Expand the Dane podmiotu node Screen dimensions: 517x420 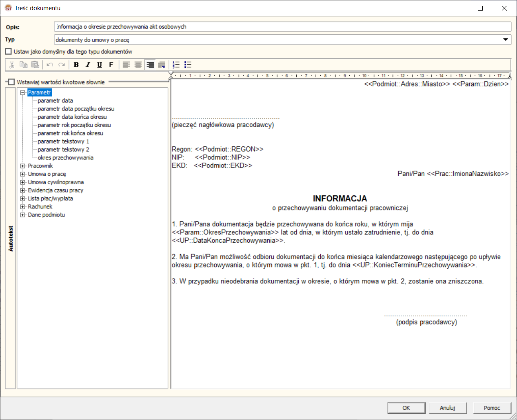(23, 215)
